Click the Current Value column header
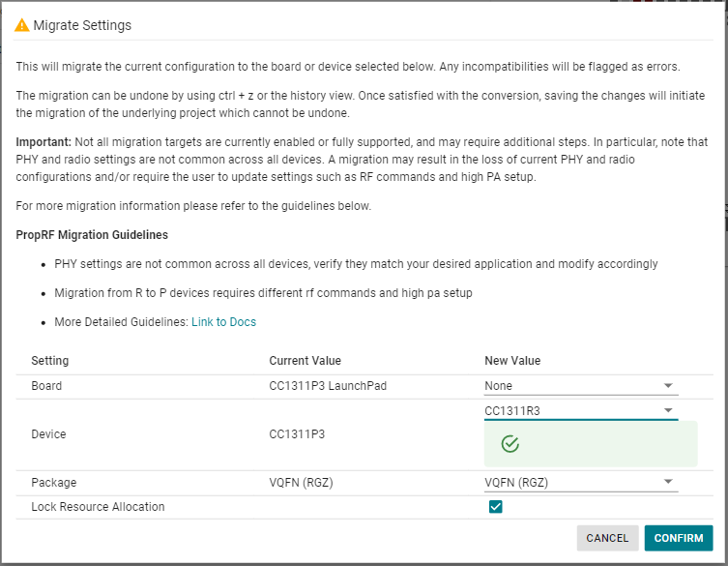728x566 pixels. click(x=305, y=361)
